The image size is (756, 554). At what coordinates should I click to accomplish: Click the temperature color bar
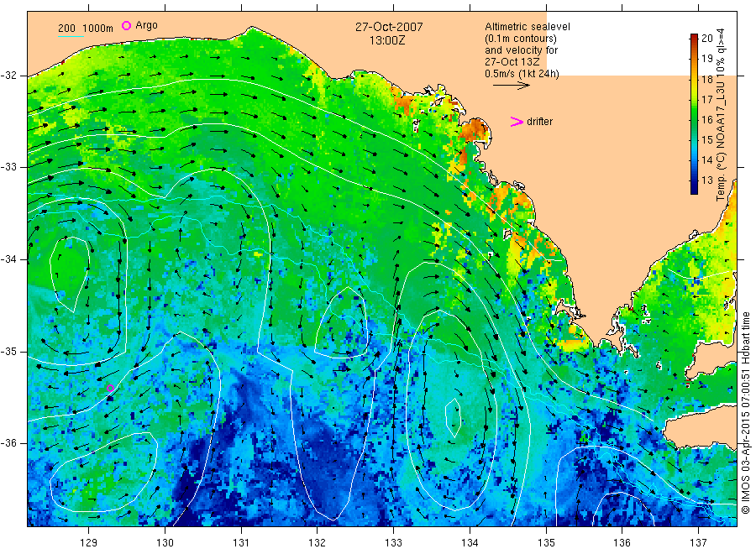coord(694,114)
